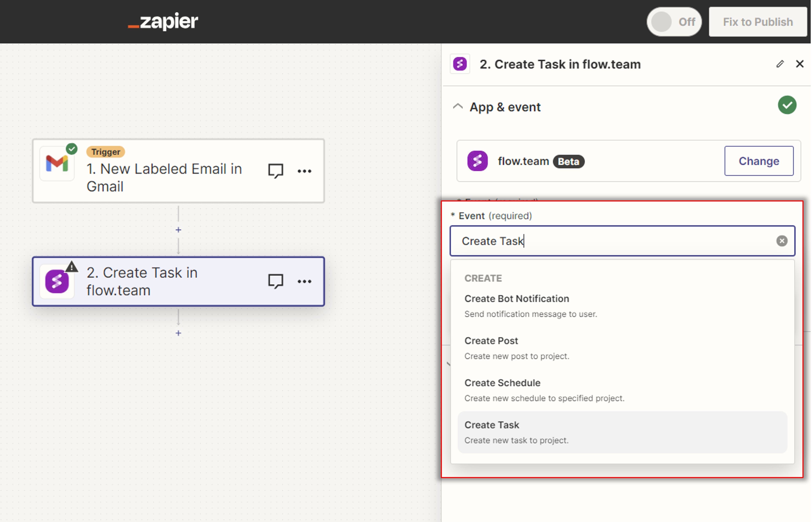This screenshot has width=812, height=522.
Task: Click the Trigger label badge
Action: 106,151
